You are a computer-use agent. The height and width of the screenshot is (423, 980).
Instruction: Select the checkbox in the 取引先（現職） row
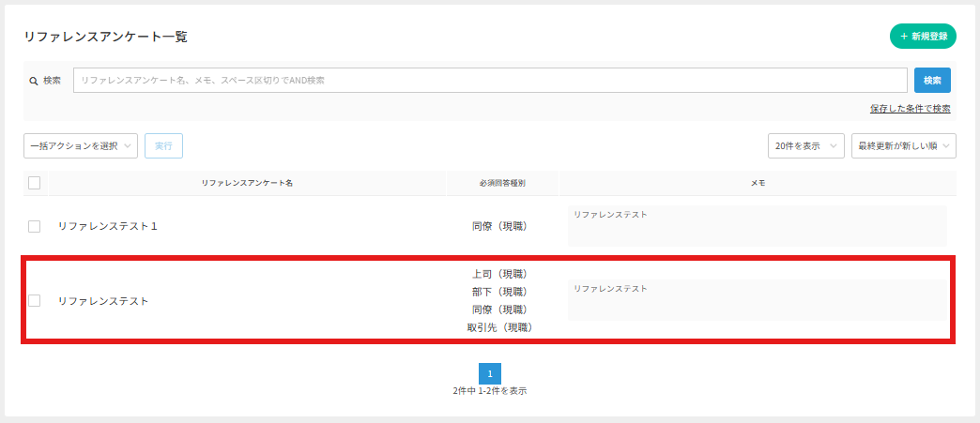(x=35, y=301)
